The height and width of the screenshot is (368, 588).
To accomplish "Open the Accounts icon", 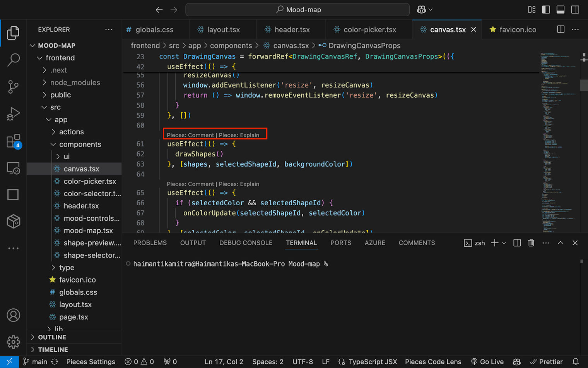I will click(13, 315).
